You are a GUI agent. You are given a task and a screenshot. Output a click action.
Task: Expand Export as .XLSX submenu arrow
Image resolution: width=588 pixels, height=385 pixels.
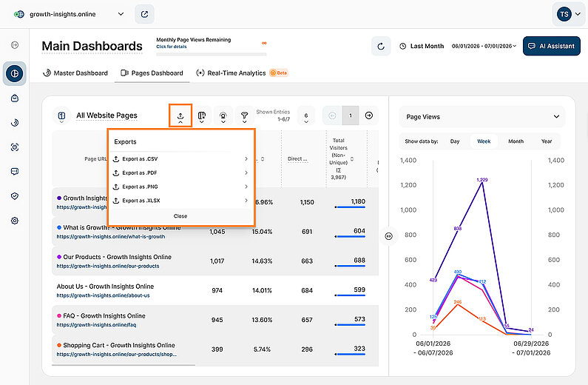tap(246, 201)
